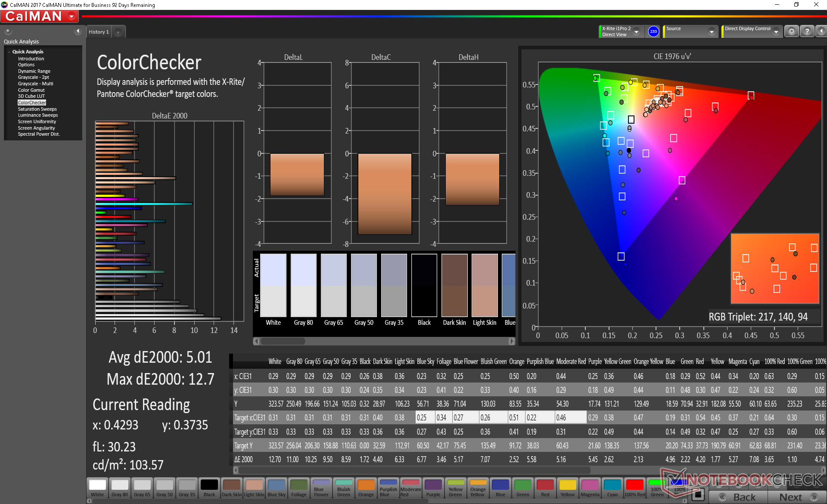Select Saturation Sweeps in the workflow list
Image resolution: width=827 pixels, height=504 pixels.
point(37,109)
